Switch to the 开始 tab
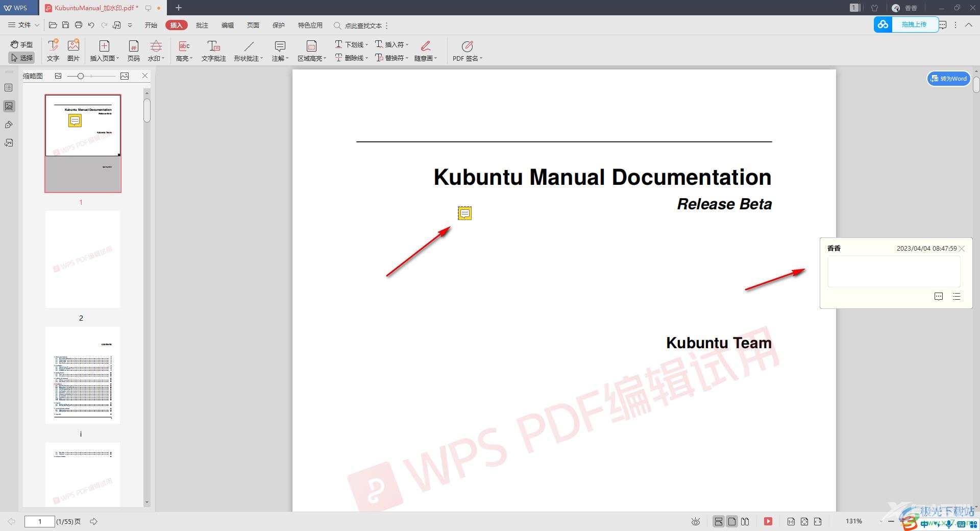The image size is (980, 531). (x=151, y=25)
